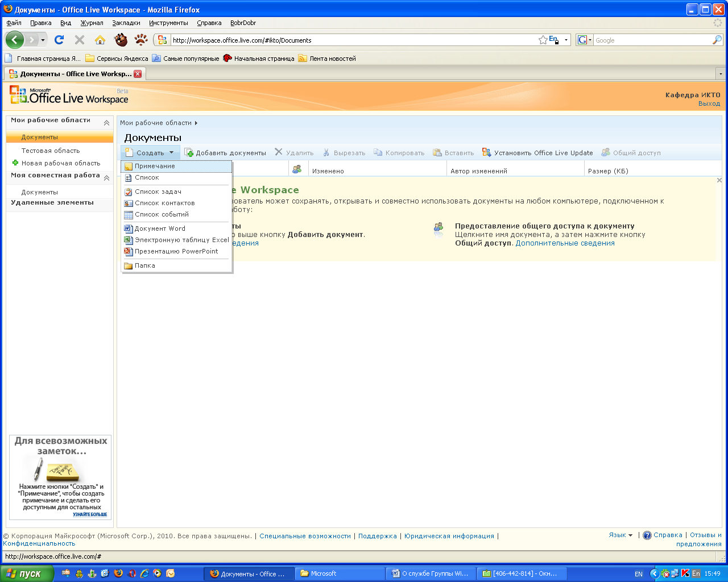Go back using the browser Back arrow
This screenshot has height=582, width=728.
click(15, 40)
